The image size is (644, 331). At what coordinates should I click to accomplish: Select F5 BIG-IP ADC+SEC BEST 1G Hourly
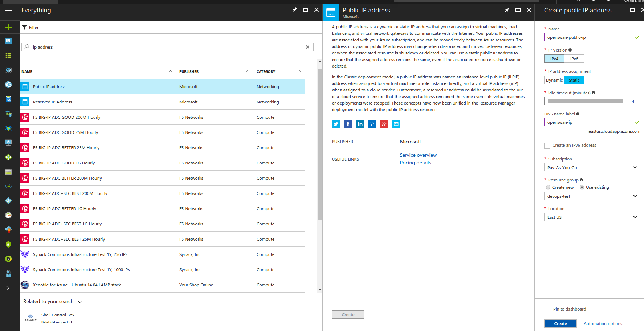click(x=162, y=224)
